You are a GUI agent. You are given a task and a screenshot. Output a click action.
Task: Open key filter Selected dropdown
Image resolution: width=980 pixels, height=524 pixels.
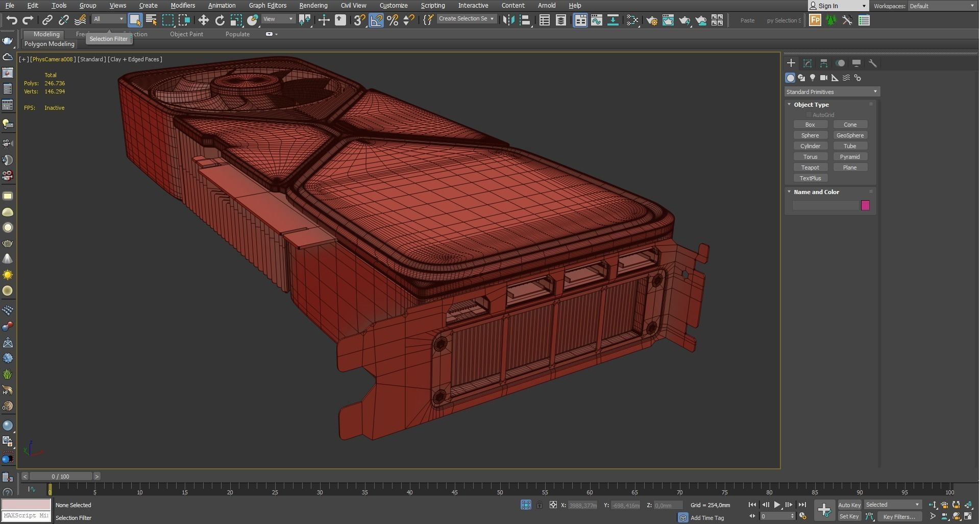[893, 505]
